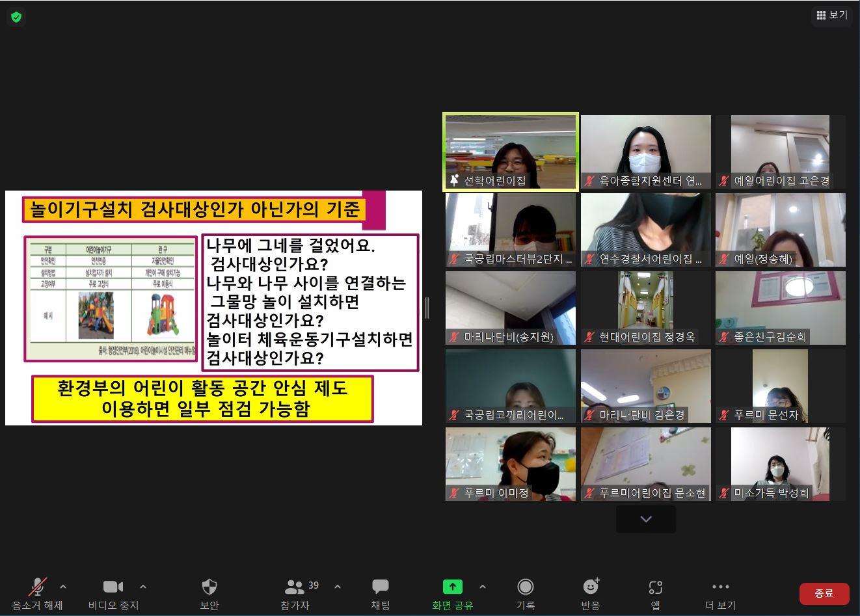The height and width of the screenshot is (616, 860).
Task: Click muted mic icon on 푸르미 문선자
Action: point(724,415)
